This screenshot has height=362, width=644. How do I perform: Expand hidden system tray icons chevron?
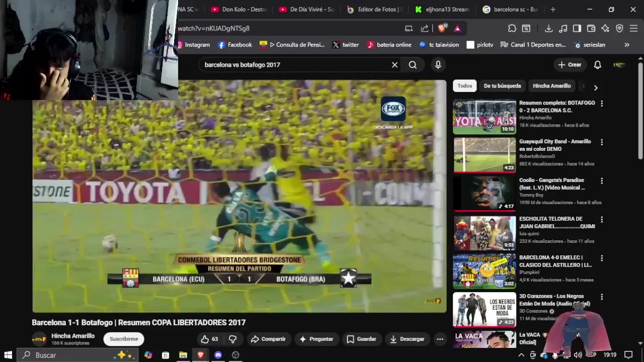[521, 355]
